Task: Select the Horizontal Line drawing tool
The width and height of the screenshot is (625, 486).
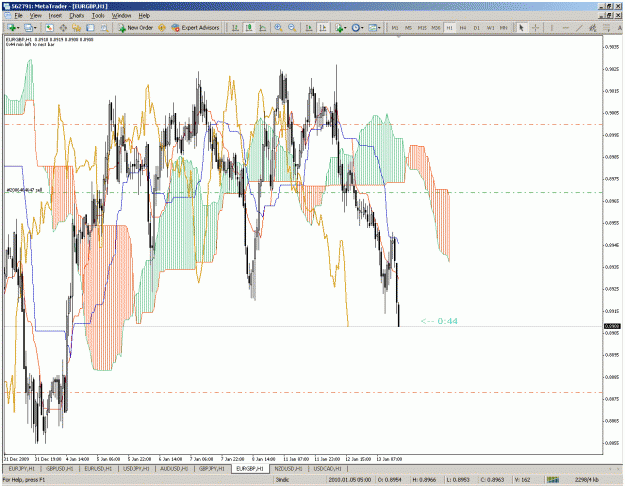Action: 565,28
